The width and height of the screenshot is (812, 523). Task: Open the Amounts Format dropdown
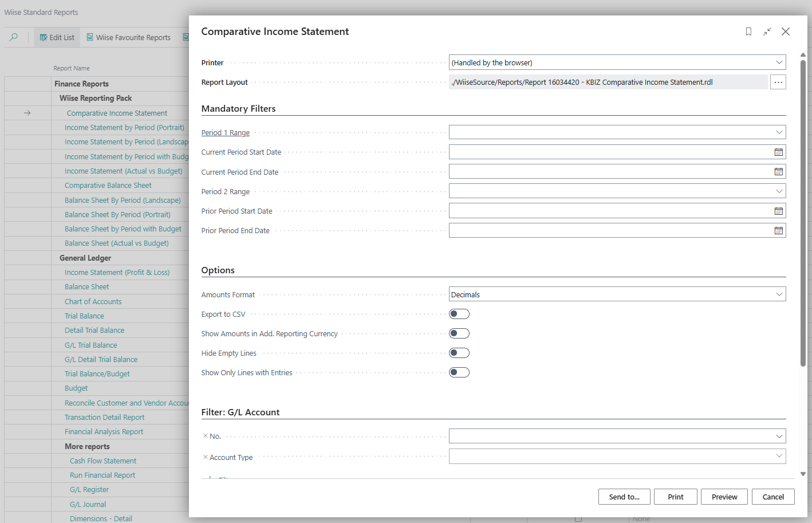[x=779, y=294]
